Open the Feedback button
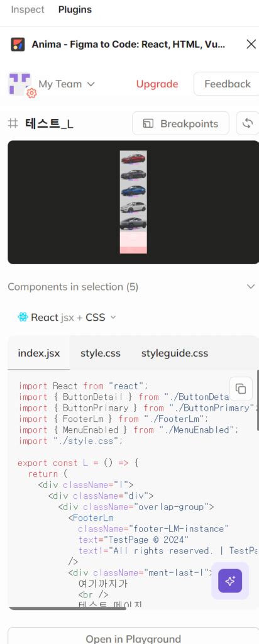 [227, 84]
